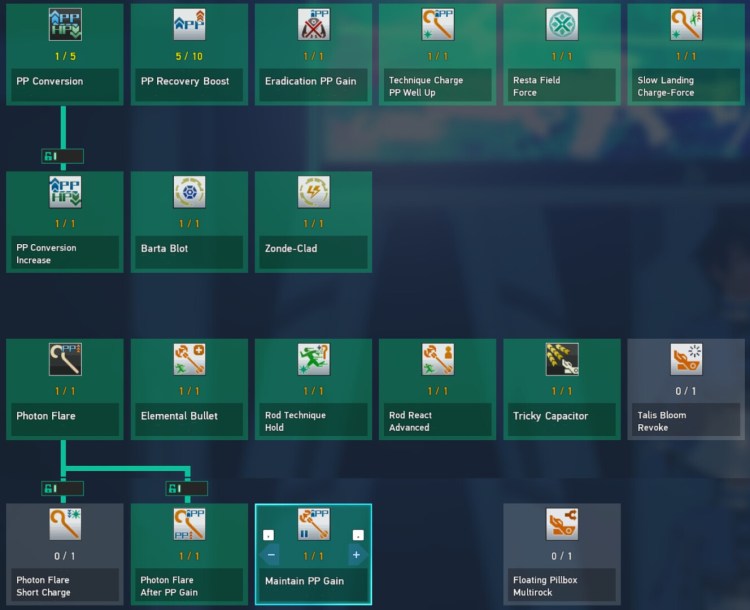Select the Rod React Advanced icon
Image resolution: width=750 pixels, height=610 pixels.
tap(437, 359)
